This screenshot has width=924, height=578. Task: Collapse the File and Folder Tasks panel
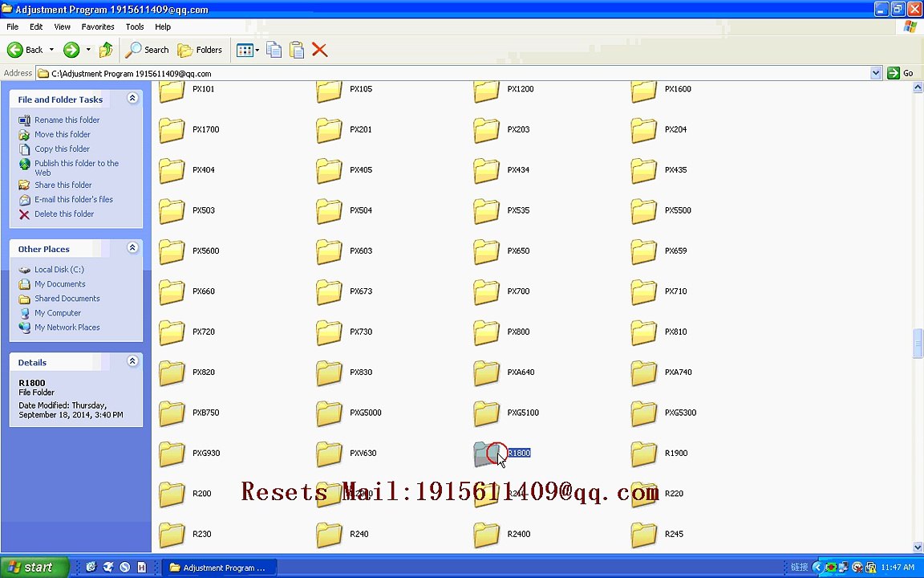132,99
